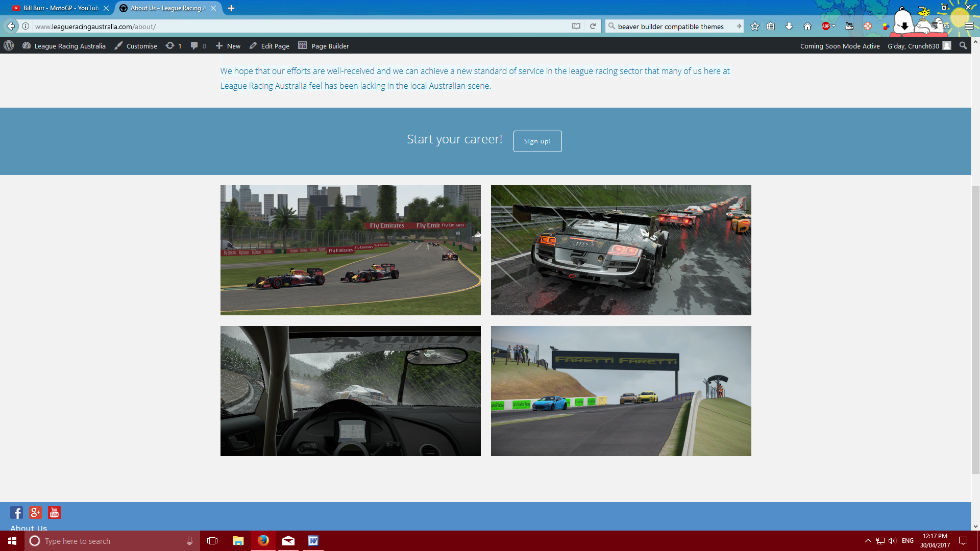Viewport: 980px width, 551px height.
Task: Open File Explorer from the taskbar
Action: pyautogui.click(x=238, y=541)
